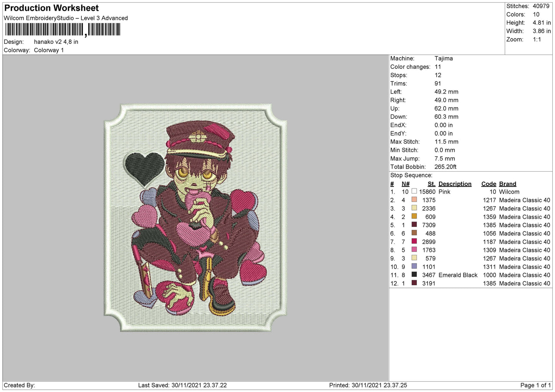Click the 'EndY:' label
Screen dimensions: 555x392
398,134
